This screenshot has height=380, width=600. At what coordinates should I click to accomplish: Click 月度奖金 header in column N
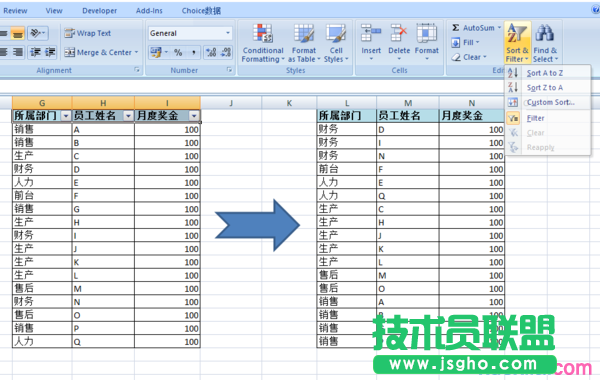point(472,116)
